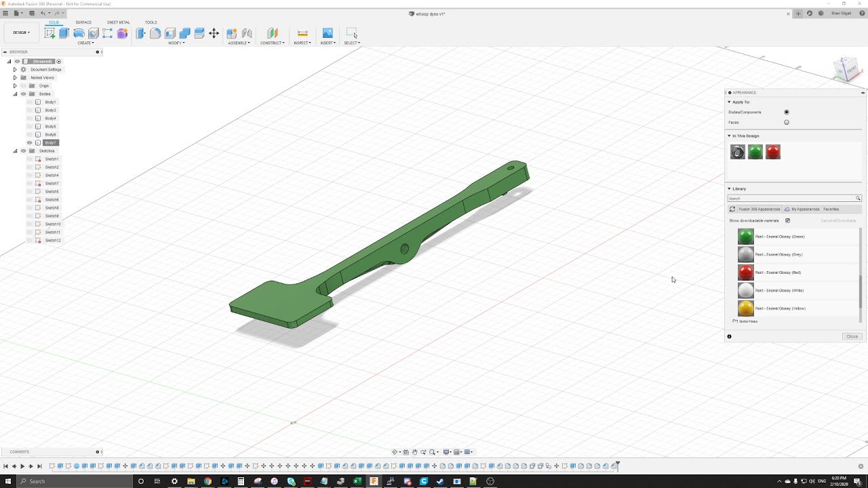Click the Create Sketch tool icon
Image resolution: width=868 pixels, height=488 pixels.
coord(50,33)
